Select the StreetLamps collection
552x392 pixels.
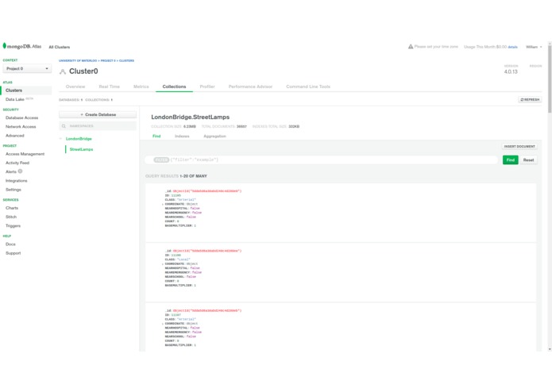click(x=81, y=149)
